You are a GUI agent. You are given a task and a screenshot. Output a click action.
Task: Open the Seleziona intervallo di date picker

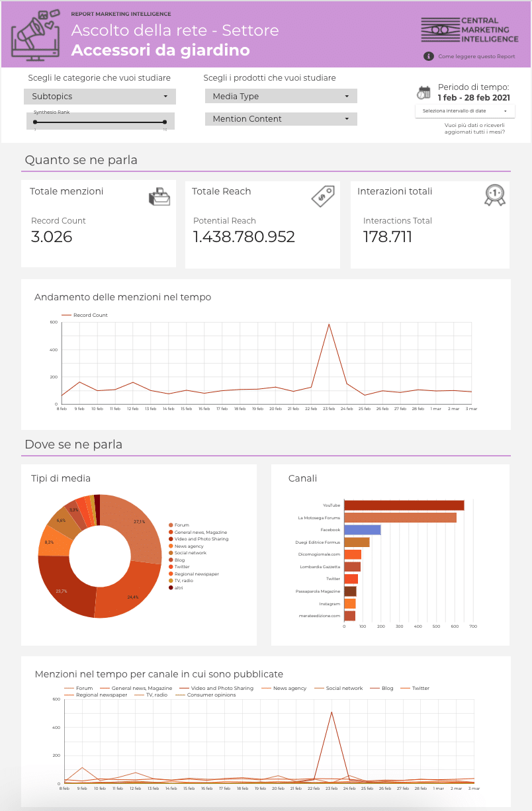pyautogui.click(x=465, y=111)
